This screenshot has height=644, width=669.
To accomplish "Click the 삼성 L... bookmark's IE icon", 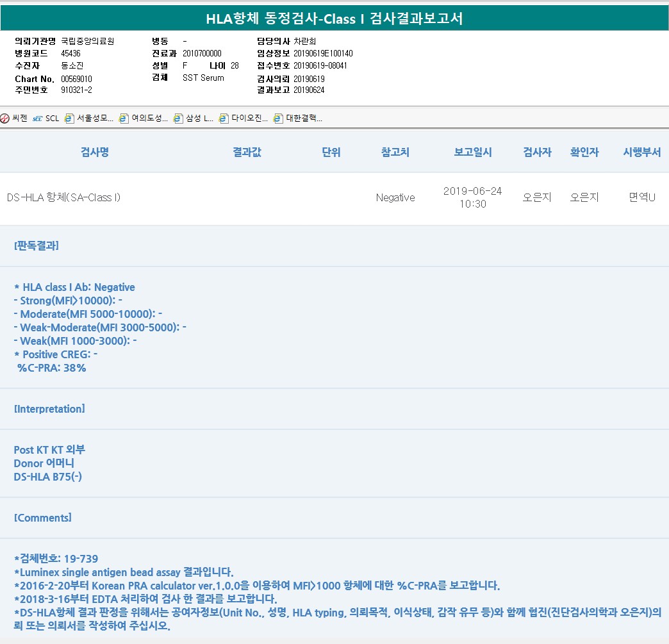I will pyautogui.click(x=178, y=119).
